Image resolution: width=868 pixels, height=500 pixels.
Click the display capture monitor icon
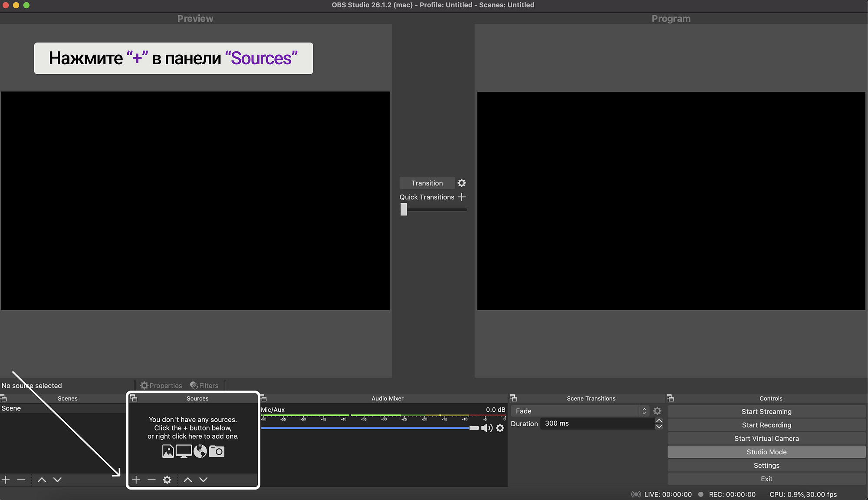pyautogui.click(x=184, y=451)
